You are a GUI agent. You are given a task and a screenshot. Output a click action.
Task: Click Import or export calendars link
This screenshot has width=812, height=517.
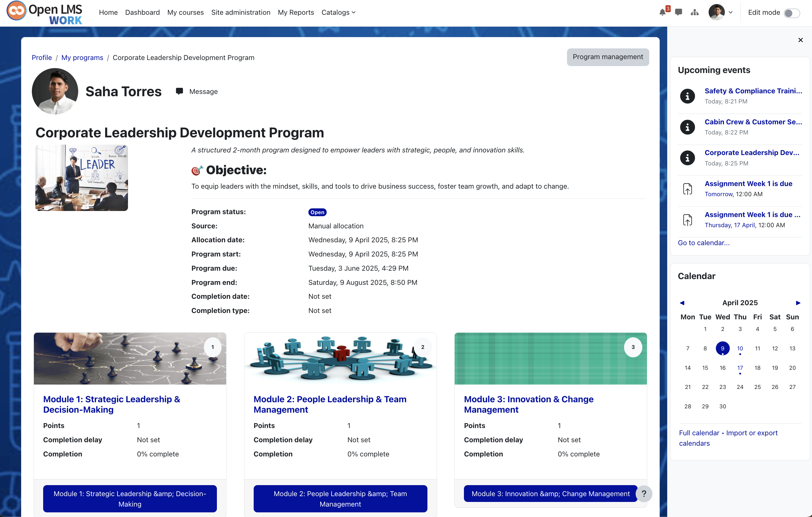point(728,438)
